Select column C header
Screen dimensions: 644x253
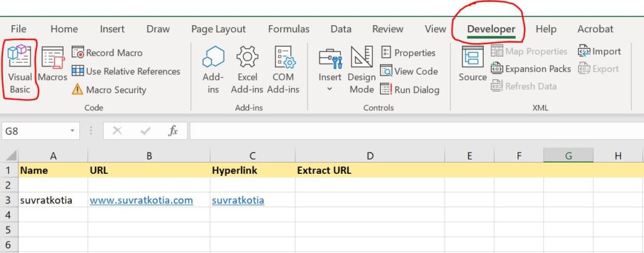click(x=253, y=156)
